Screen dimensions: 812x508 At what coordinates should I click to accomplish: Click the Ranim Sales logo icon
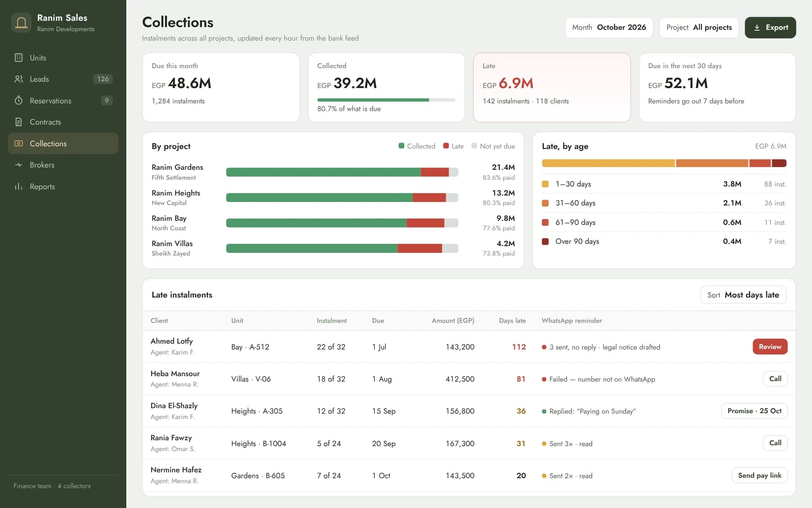(21, 23)
